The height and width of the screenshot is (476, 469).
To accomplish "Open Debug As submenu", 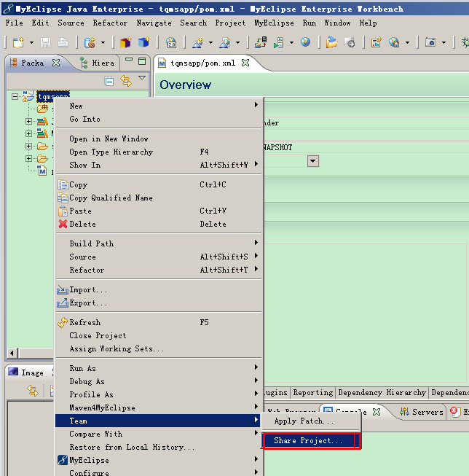I will (x=158, y=381).
